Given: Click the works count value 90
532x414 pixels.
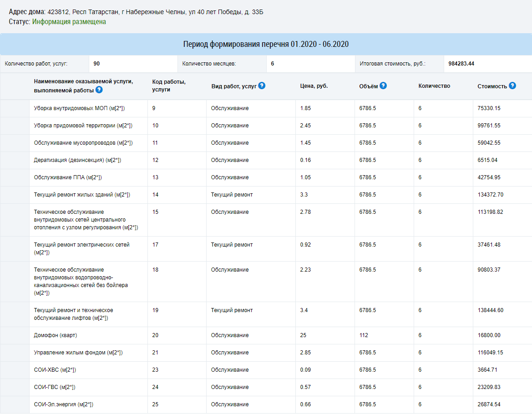Looking at the screenshot, I should pyautogui.click(x=96, y=64).
